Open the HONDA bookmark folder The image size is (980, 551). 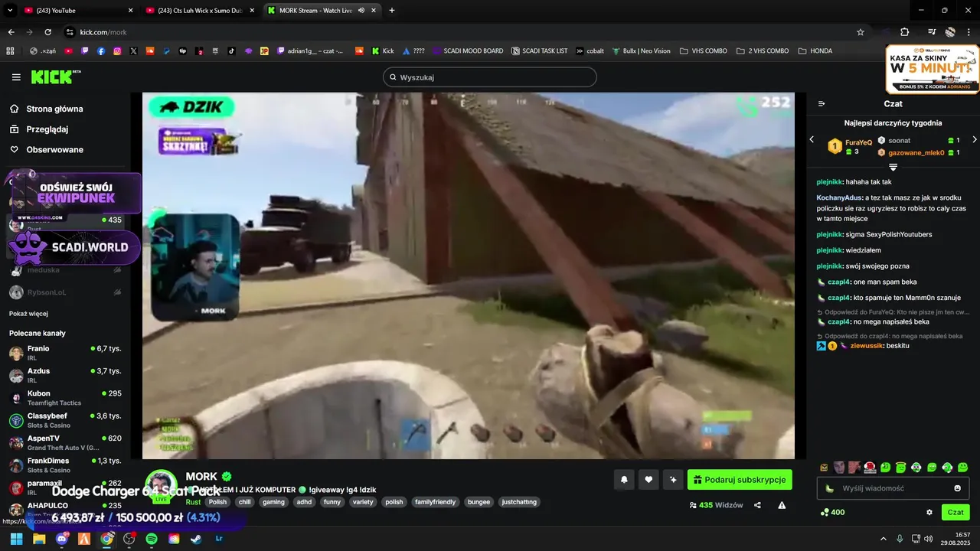[x=815, y=51]
